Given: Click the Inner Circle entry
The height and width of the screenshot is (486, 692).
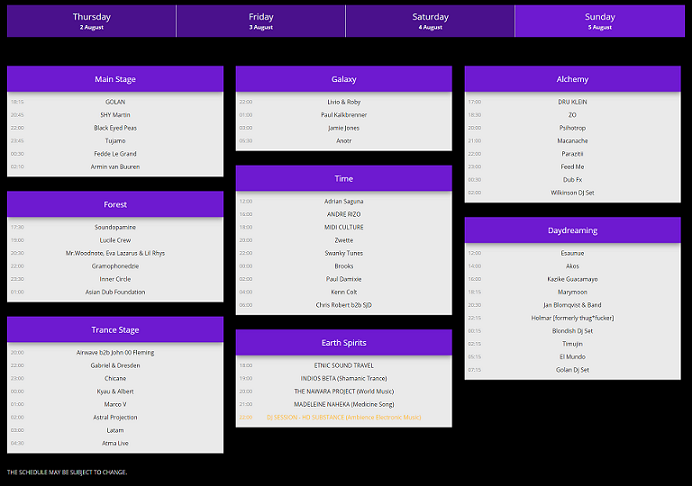Looking at the screenshot, I should tap(115, 279).
